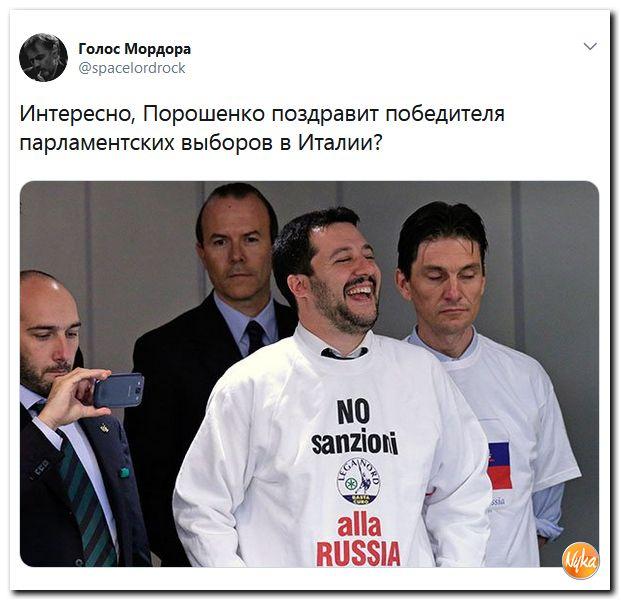Click the @spacelordrock handle
Image resolution: width=621 pixels, height=601 pixels.
click(132, 68)
